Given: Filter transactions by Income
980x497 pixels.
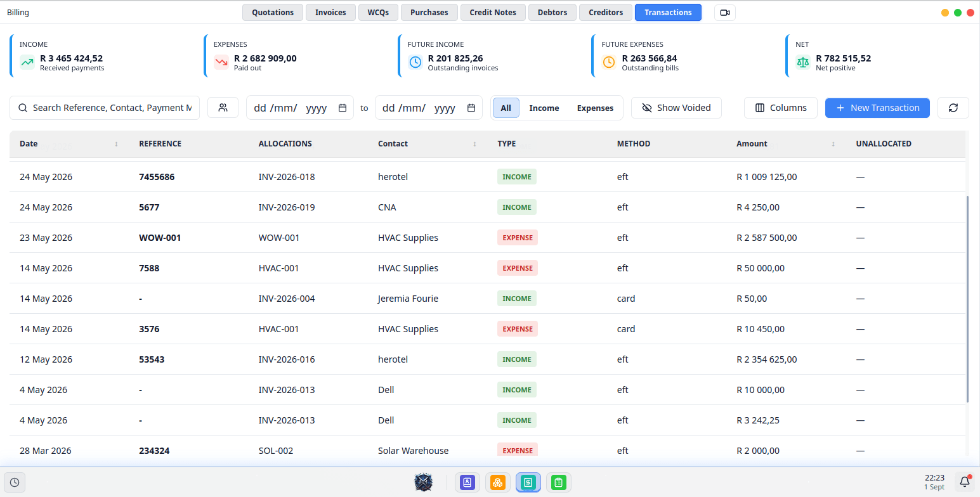Looking at the screenshot, I should 544,108.
